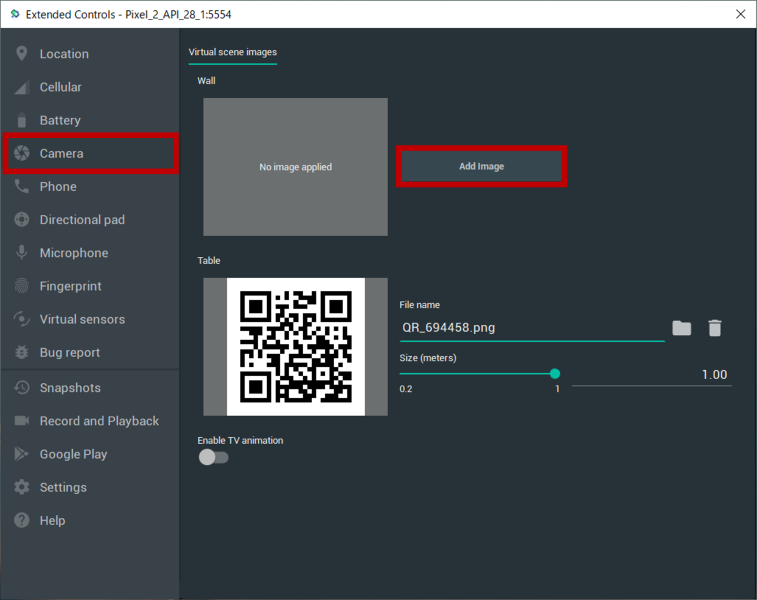
Task: Close the Extended Controls window
Action: point(741,14)
